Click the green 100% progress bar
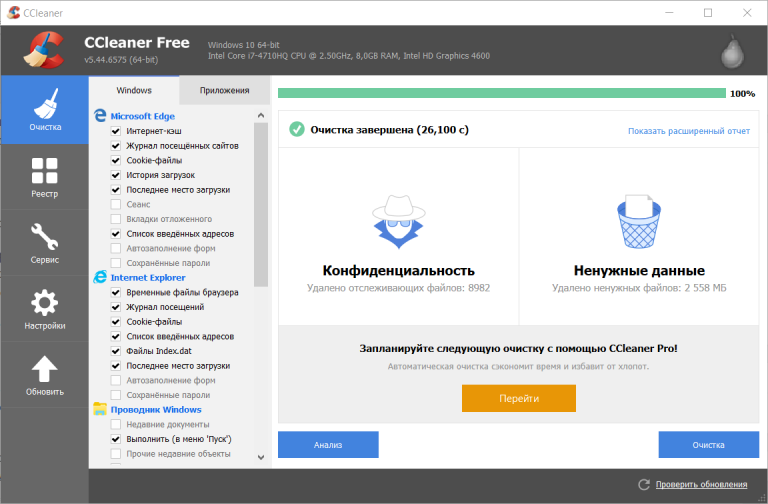Image resolution: width=768 pixels, height=504 pixels. 502,93
